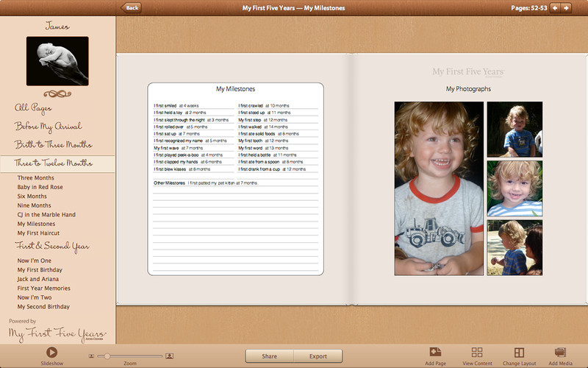This screenshot has height=368, width=588.
Task: Click the small zoom-out icon
Action: tap(91, 356)
